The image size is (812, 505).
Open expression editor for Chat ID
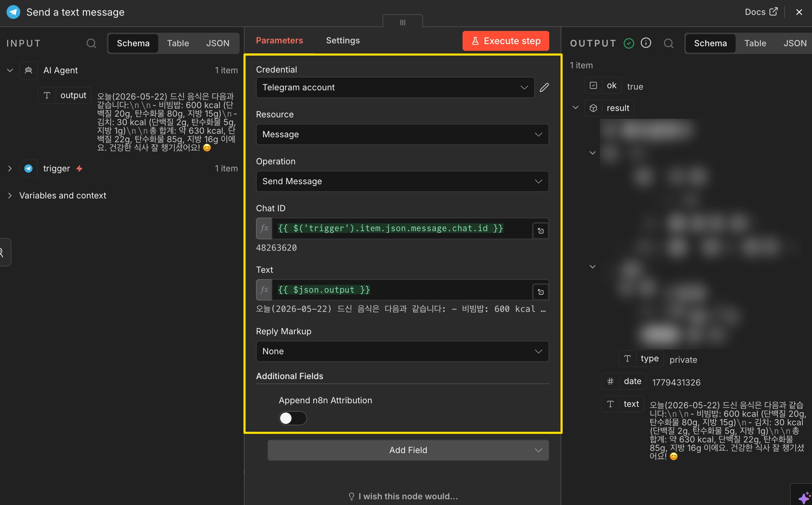(x=541, y=231)
